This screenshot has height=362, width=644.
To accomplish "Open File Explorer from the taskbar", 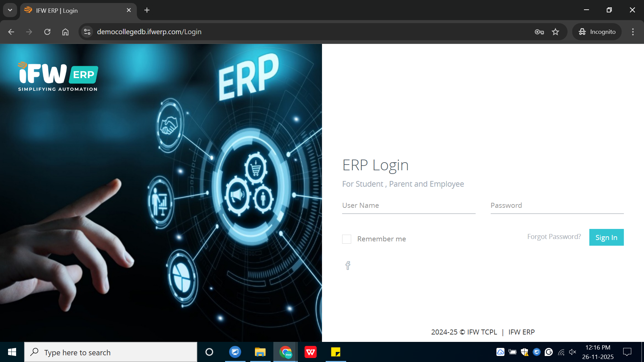I will (x=260, y=352).
